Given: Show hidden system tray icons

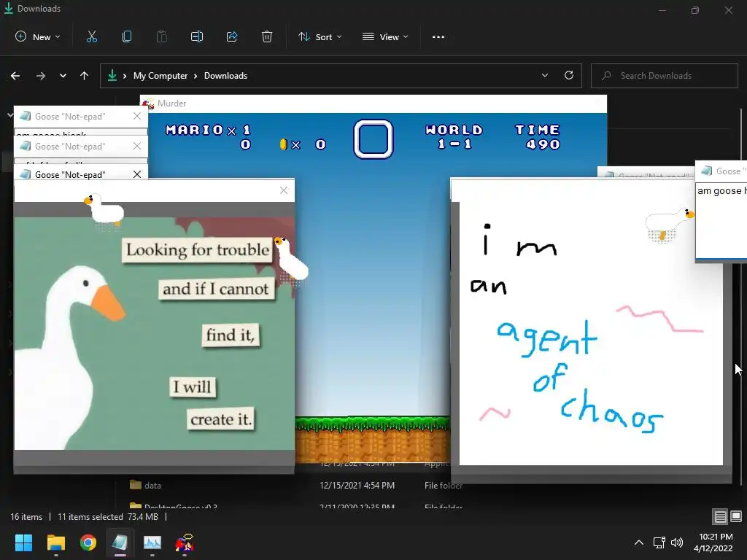Looking at the screenshot, I should coord(639,542).
